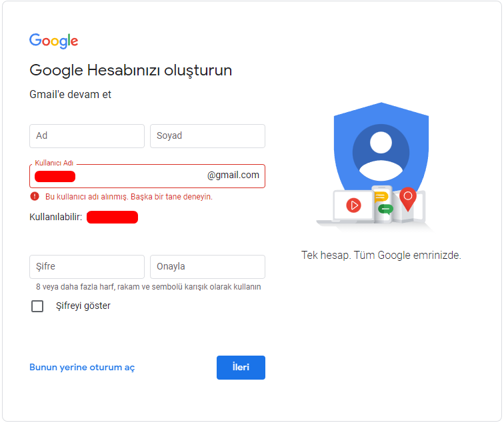
Task: Focus the Şifre password field
Action: coord(87,267)
